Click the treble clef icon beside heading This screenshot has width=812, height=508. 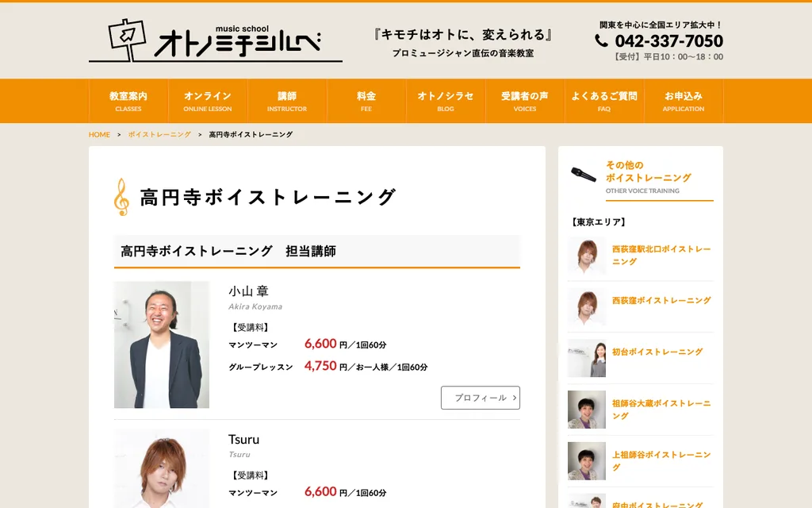pos(121,197)
